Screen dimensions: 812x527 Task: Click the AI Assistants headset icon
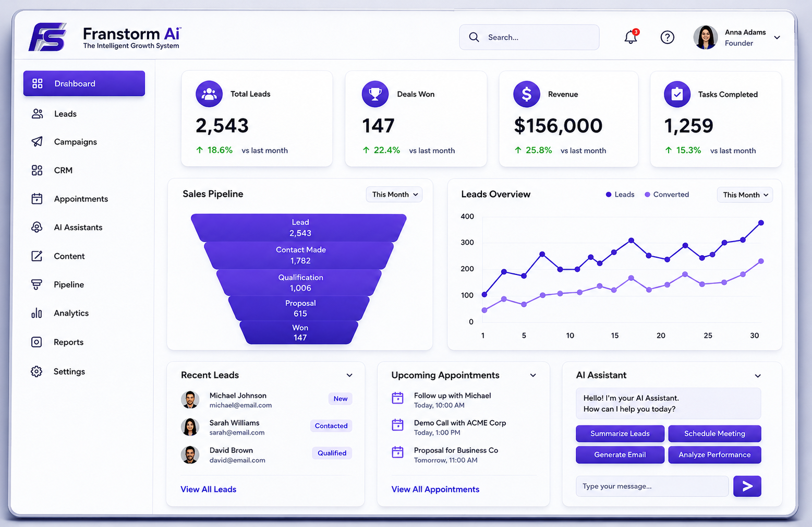[x=37, y=227]
